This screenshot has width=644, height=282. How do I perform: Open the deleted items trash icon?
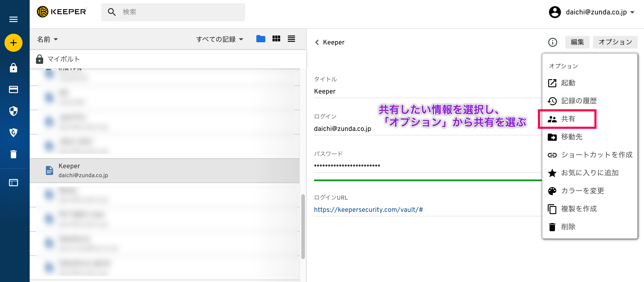13,154
